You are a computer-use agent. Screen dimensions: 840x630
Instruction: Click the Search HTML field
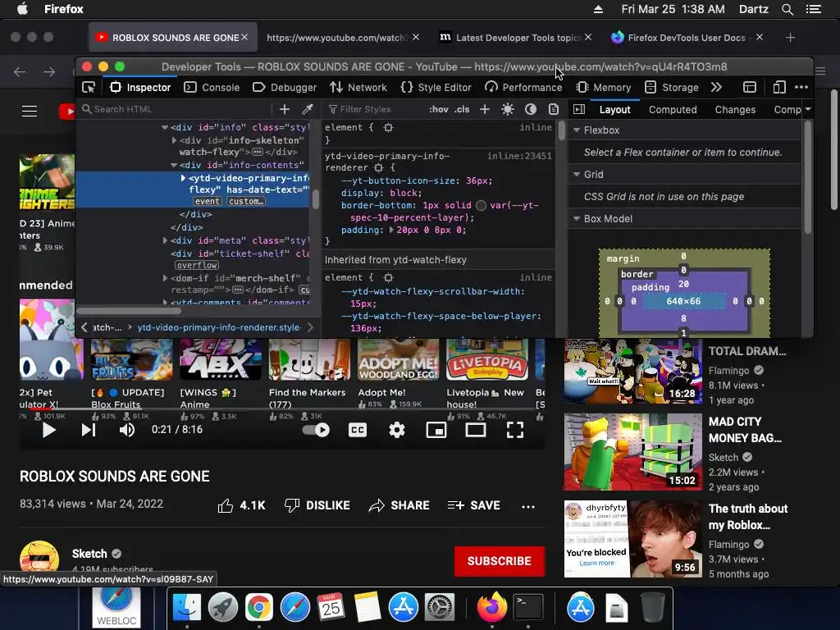point(175,109)
